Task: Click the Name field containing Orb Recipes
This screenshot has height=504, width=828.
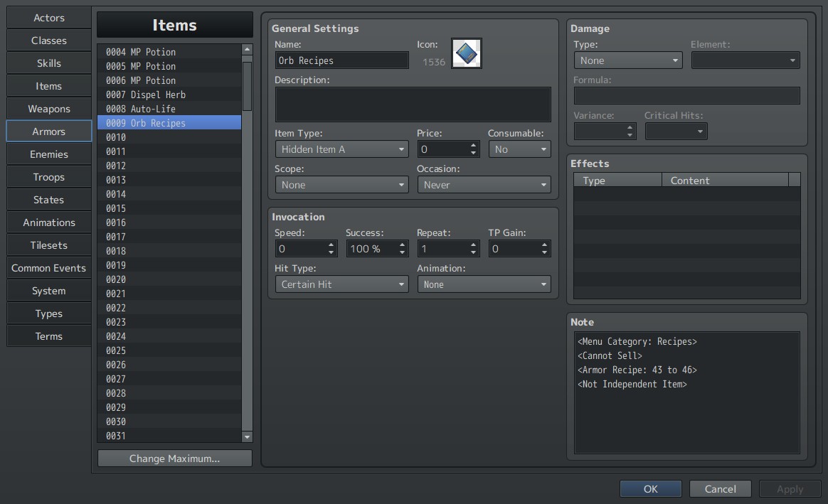Action: (341, 60)
